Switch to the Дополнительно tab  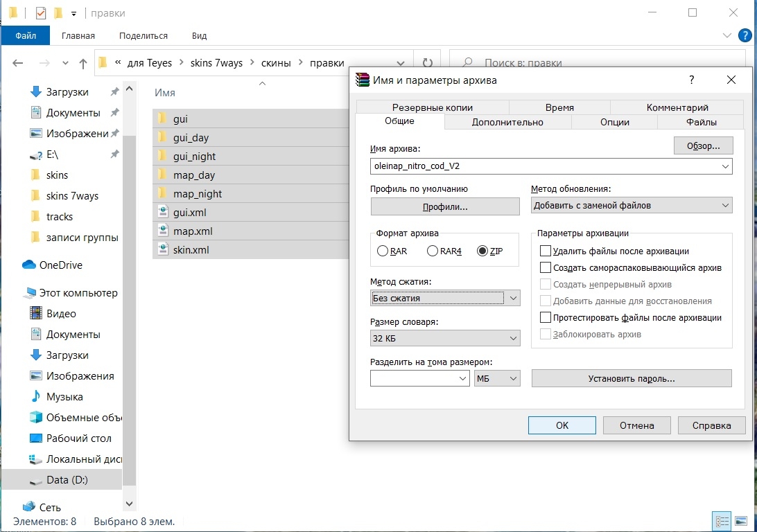pyautogui.click(x=507, y=122)
